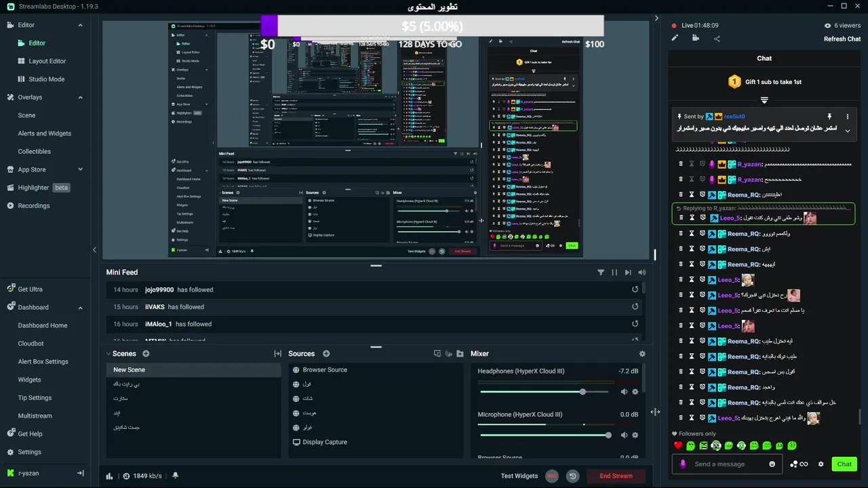Filter Mini Feed events with funnel icon

pos(601,272)
